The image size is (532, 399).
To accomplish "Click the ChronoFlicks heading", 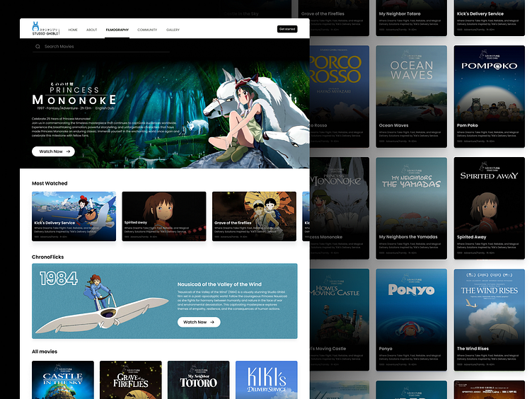I will click(x=48, y=257).
